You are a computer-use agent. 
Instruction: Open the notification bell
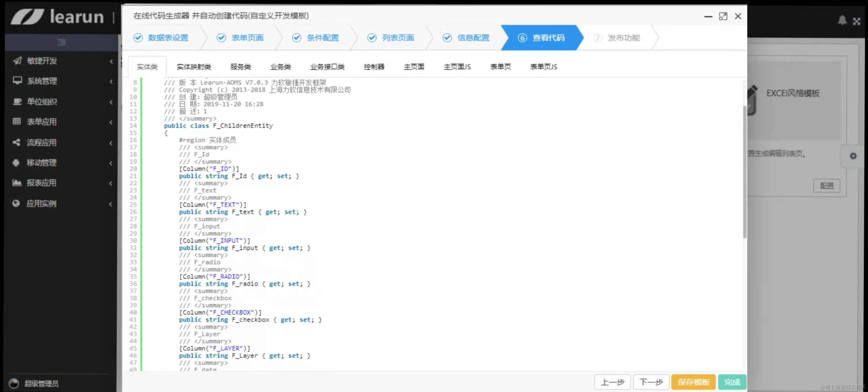click(x=842, y=20)
